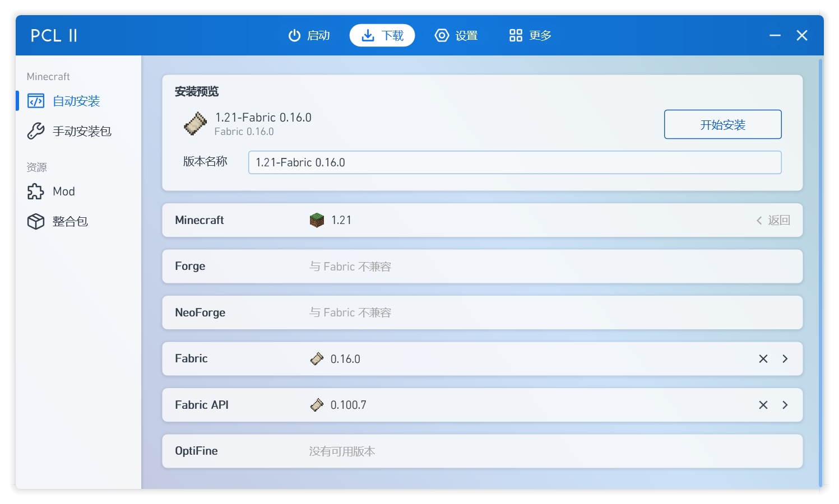
Task: Click the 开始安装 button
Action: [x=722, y=124]
